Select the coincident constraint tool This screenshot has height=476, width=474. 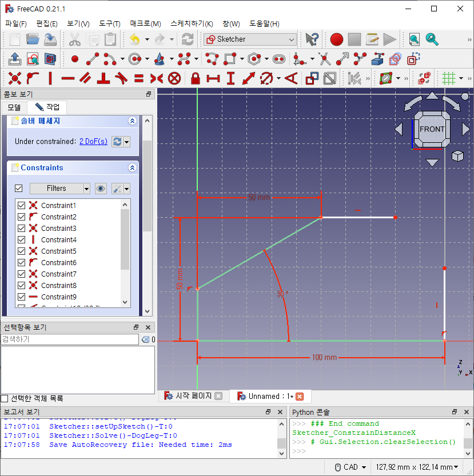[x=15, y=78]
